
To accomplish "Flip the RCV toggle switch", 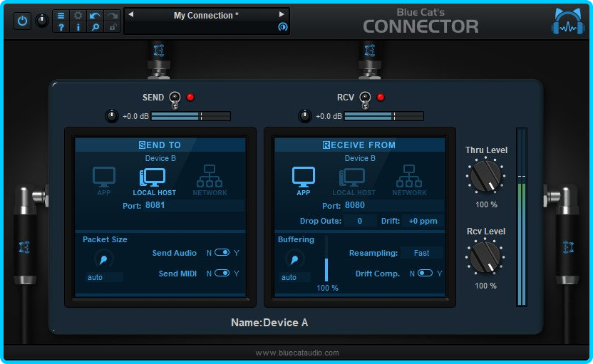I will (x=365, y=100).
